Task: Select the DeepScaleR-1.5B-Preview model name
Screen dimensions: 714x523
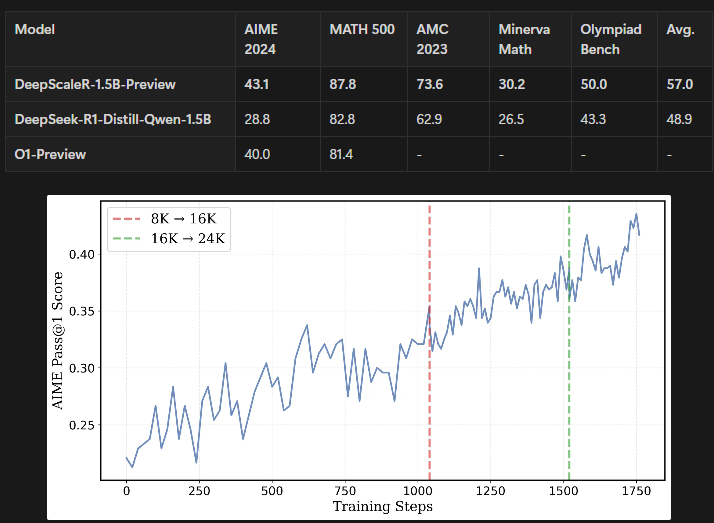Action: [x=95, y=84]
